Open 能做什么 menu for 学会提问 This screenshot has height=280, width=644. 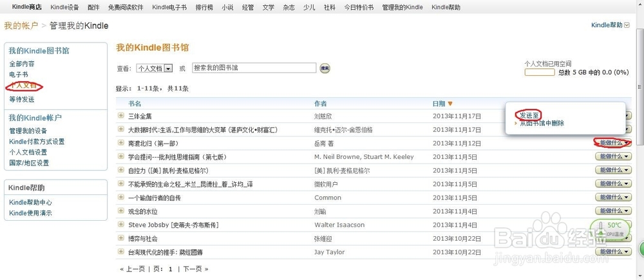tap(613, 156)
